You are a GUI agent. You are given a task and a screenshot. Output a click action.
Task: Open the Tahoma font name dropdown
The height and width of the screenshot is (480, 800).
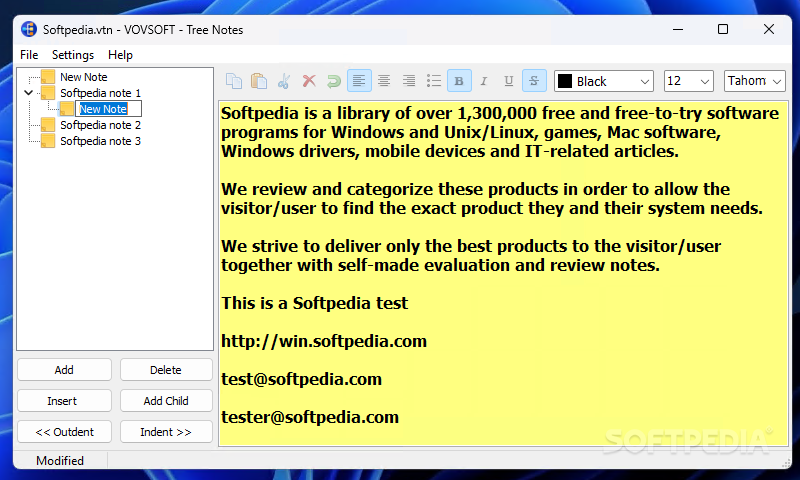click(x=755, y=81)
